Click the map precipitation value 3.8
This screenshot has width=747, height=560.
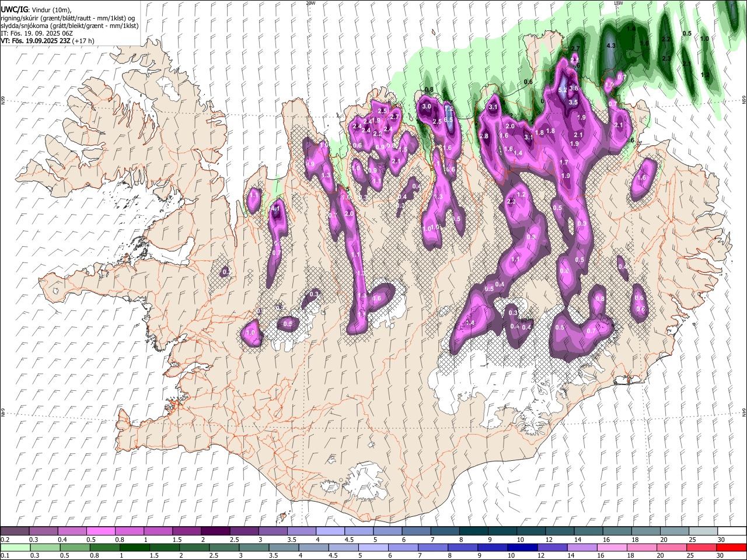[x=574, y=89]
